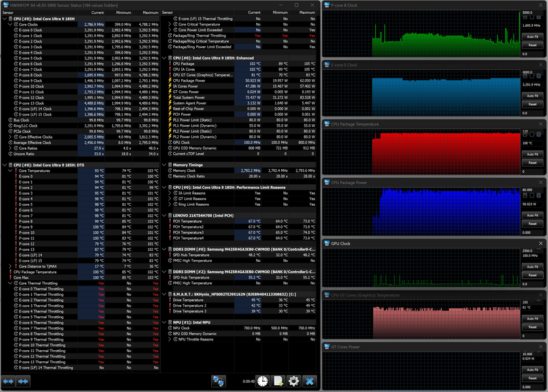Click the collapse-columns arrows icon in bottom toolbar
This screenshot has width=548, height=392.
[23, 381]
